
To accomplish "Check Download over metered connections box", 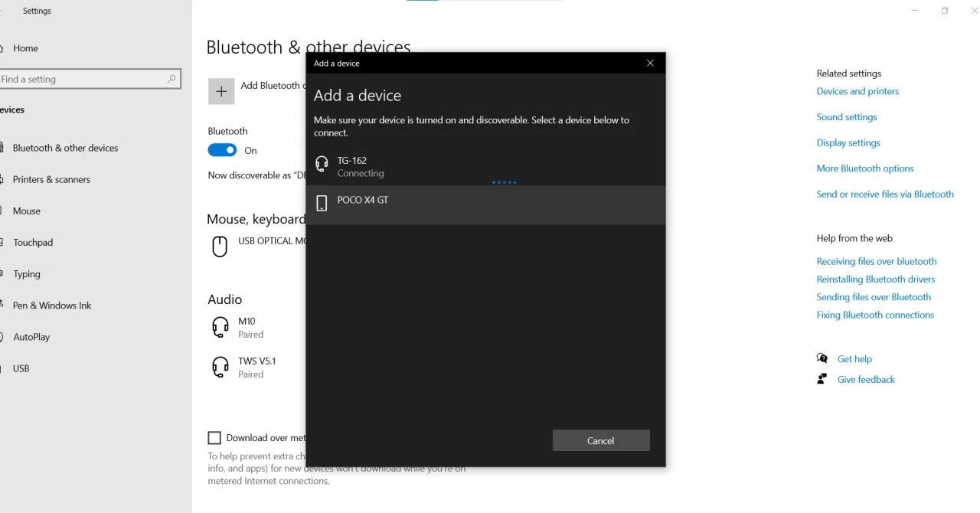I will (214, 438).
